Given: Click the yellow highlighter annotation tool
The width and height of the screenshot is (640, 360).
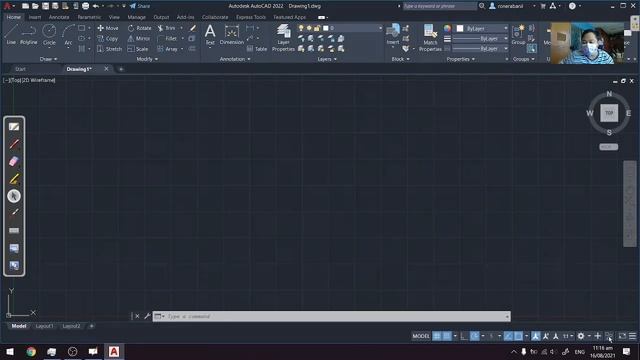Looking at the screenshot, I should click(14, 179).
